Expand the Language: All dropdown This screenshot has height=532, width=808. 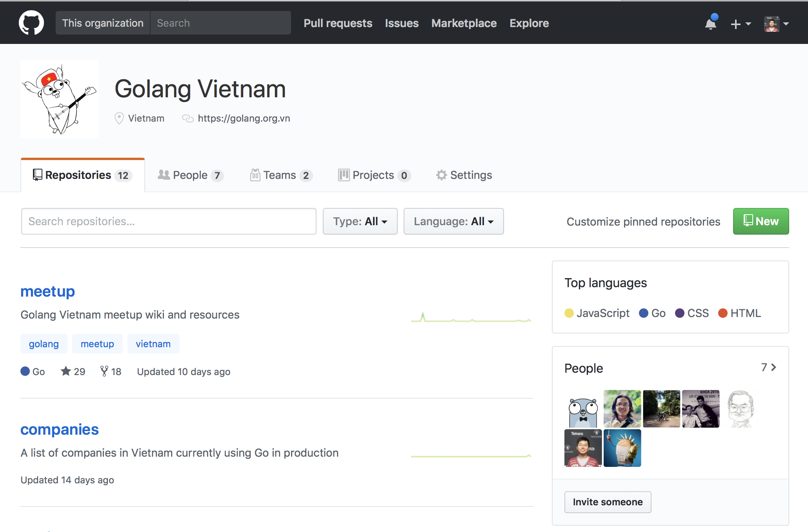point(453,221)
